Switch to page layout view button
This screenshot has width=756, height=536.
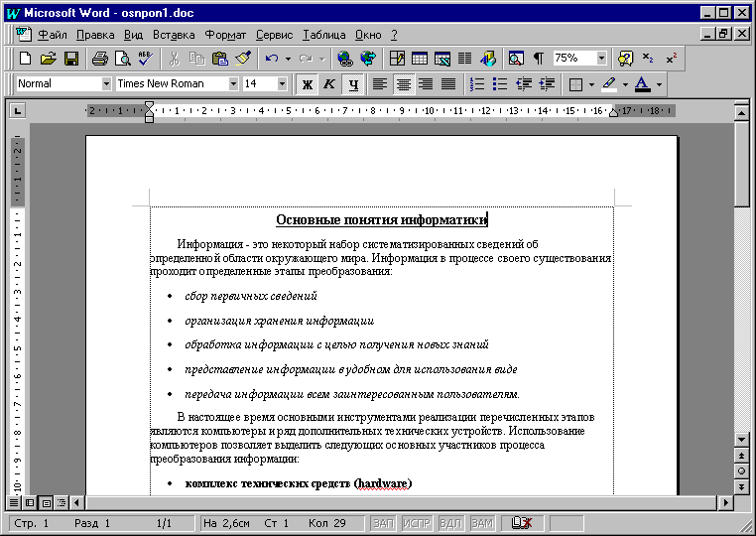pos(46,503)
